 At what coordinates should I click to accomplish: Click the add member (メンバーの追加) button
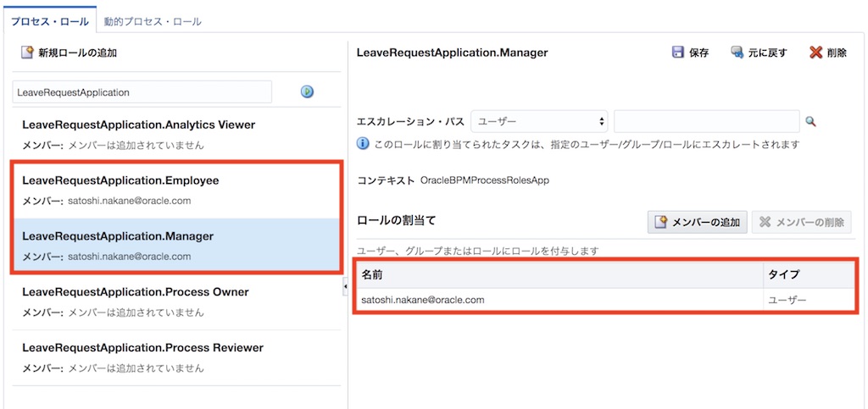697,222
